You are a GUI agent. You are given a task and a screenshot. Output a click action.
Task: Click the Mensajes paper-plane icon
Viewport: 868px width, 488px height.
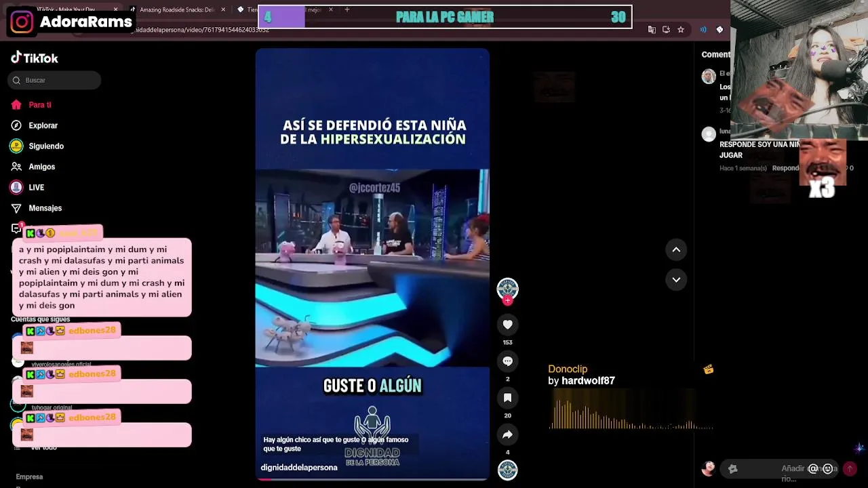pos(16,208)
